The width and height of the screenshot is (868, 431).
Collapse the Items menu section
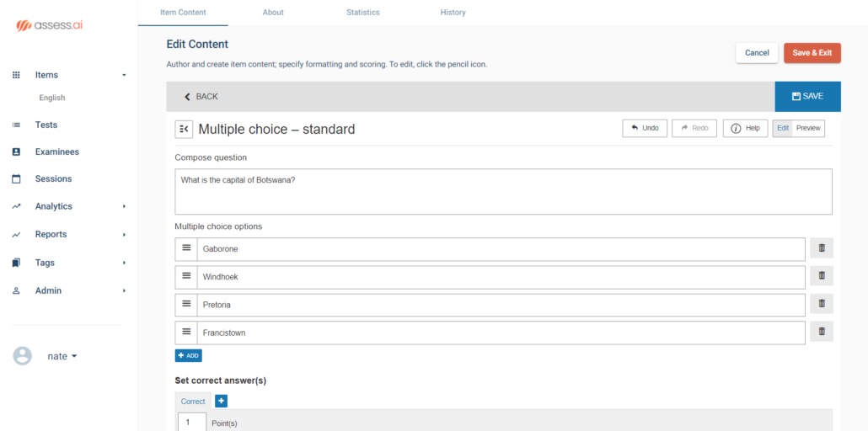coord(124,75)
